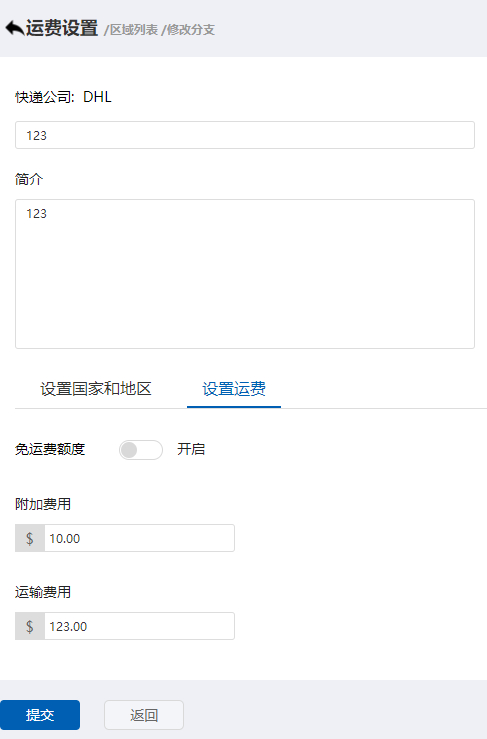Click the dollar sign icon for 运输费用
Image resolution: width=487 pixels, height=739 pixels.
(x=30, y=626)
